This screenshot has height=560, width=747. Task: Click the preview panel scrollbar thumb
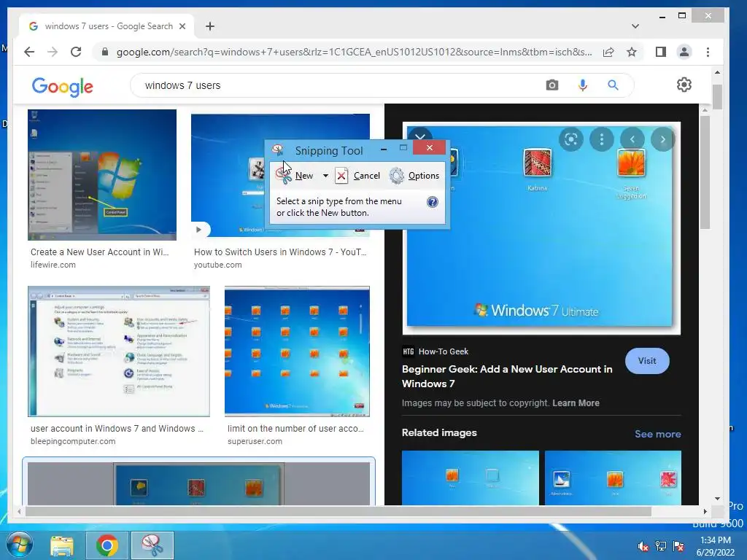point(705,172)
